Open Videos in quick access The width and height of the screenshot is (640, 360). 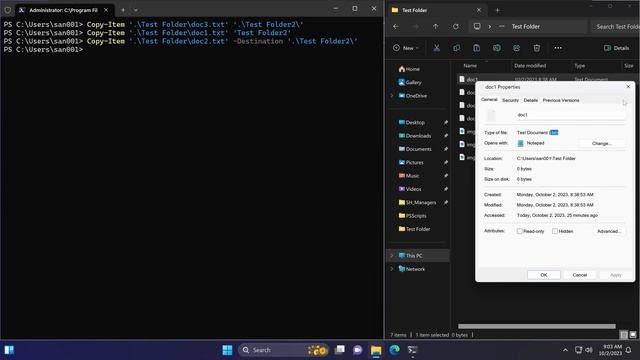click(410, 189)
